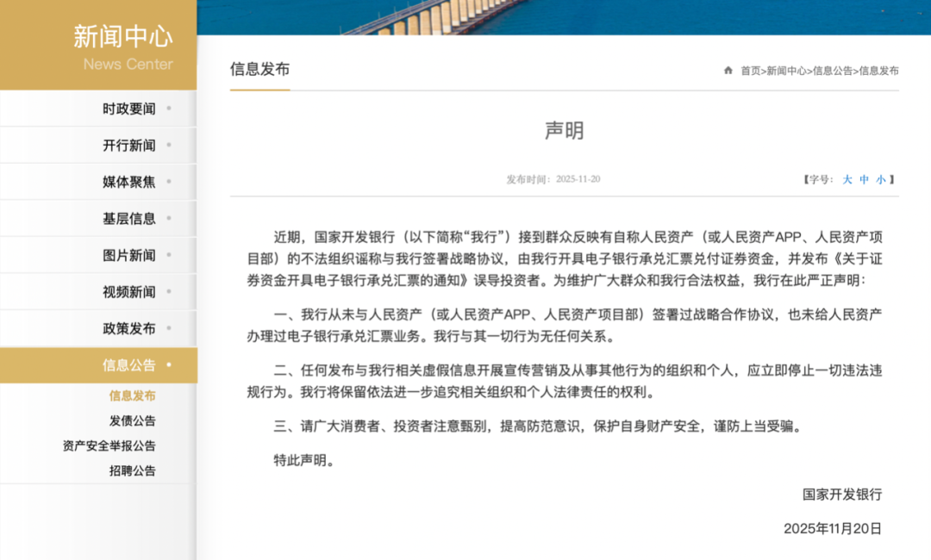Select 媒体聚焦 menu item
Screen dimensions: 931x560
129,182
